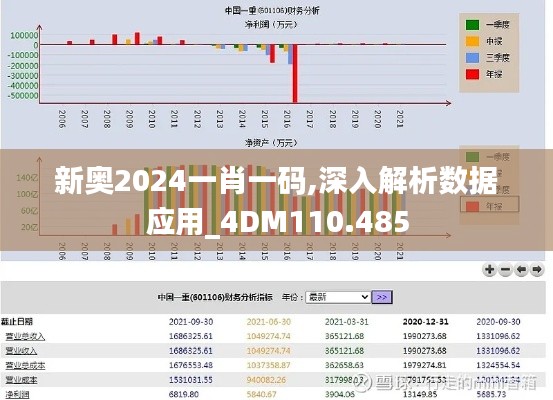Click the right arrow chart navigation icon
This screenshot has height=400, width=553.
537,270
